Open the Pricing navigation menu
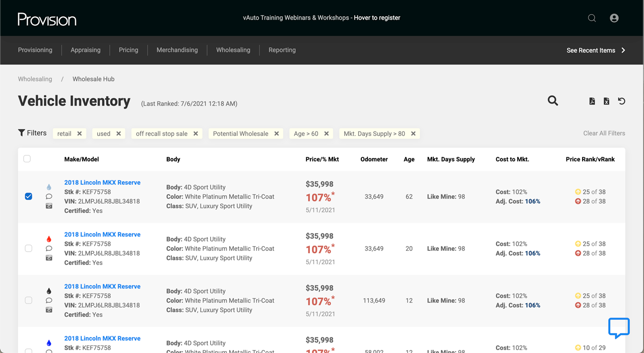The width and height of the screenshot is (644, 353). [128, 50]
